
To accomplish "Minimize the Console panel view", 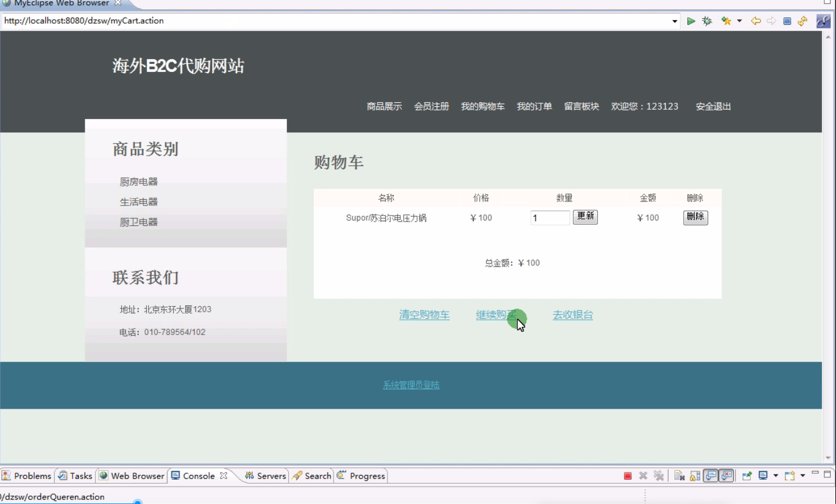I will pyautogui.click(x=815, y=474).
